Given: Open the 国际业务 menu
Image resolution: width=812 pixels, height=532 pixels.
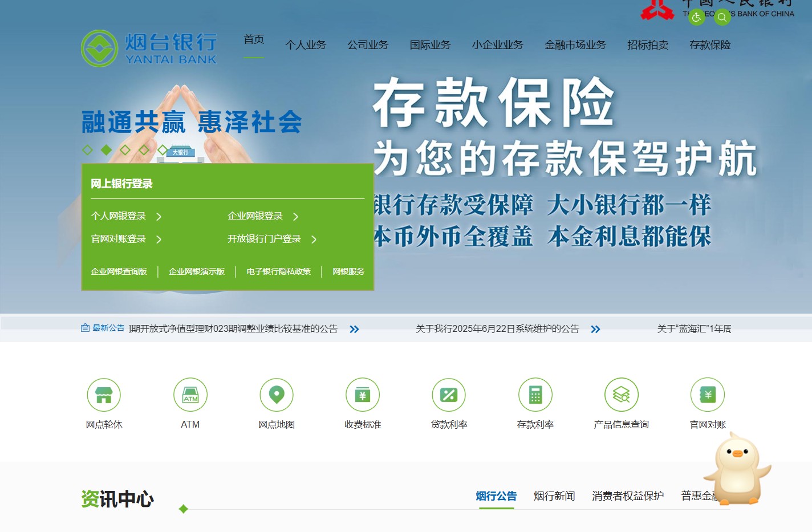Looking at the screenshot, I should click(430, 44).
